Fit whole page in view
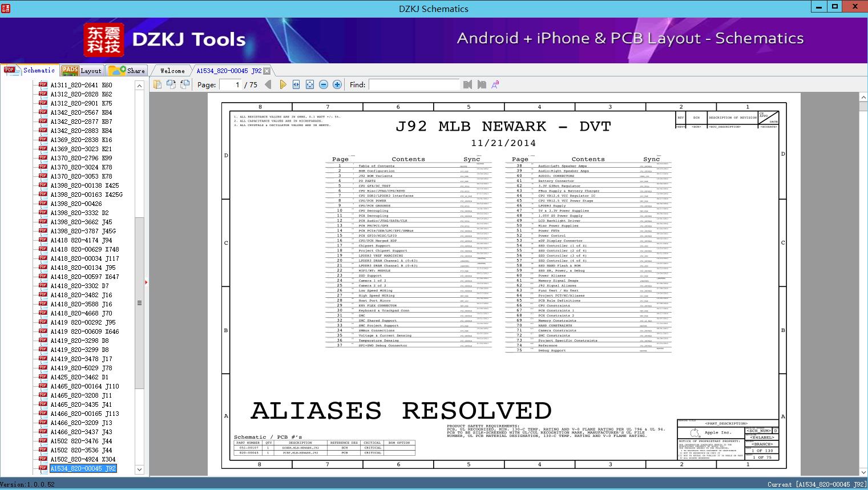 tap(310, 84)
